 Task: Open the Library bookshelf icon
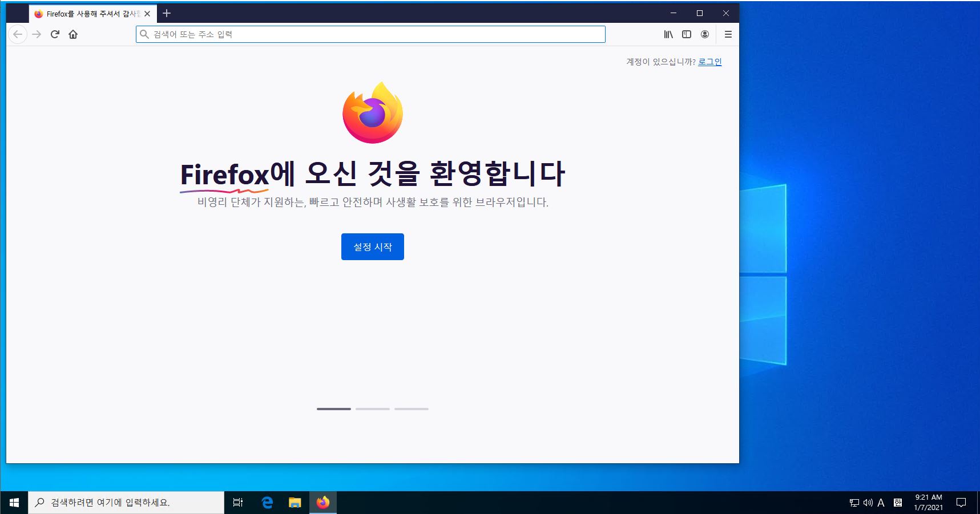(668, 34)
